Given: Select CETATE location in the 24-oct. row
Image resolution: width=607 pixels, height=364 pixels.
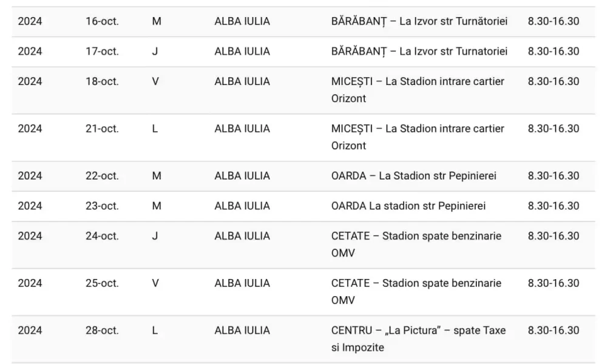Looking at the screenshot, I should coord(416,244).
